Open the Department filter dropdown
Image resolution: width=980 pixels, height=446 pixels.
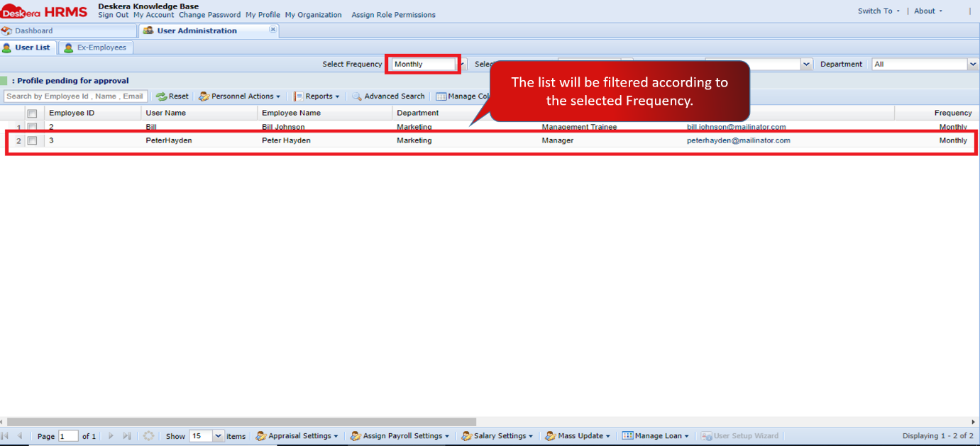[x=973, y=65]
